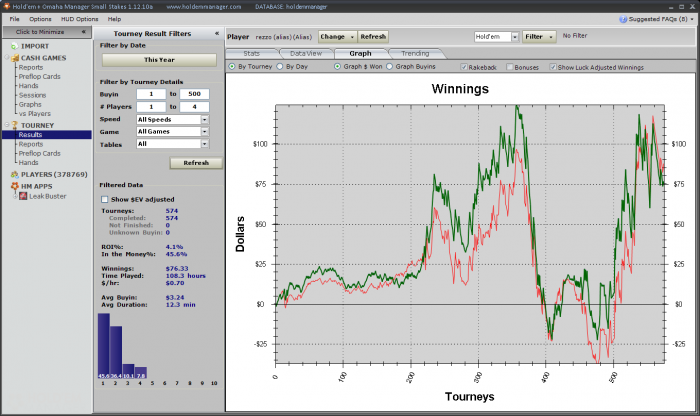The width and height of the screenshot is (700, 416).
Task: Click the Winnings value $76.33
Action: [x=177, y=269]
